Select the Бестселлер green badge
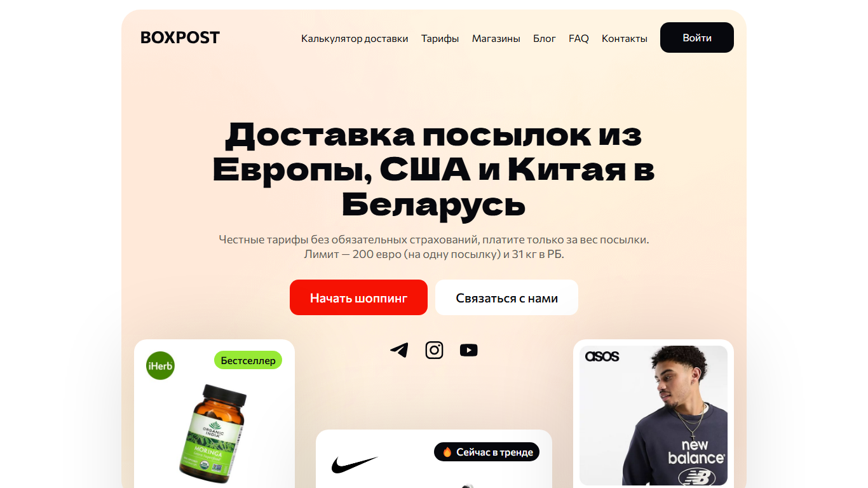Image resolution: width=868 pixels, height=488 pixels. (x=248, y=360)
